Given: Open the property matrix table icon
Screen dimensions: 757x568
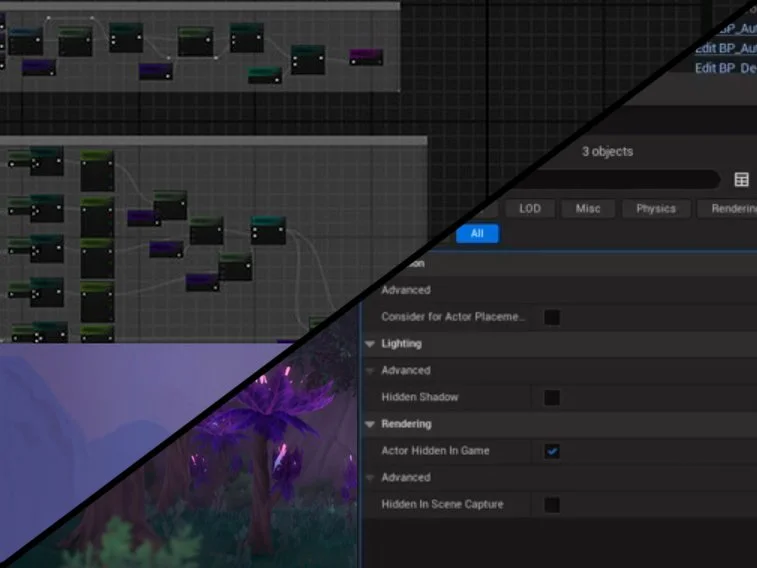Looking at the screenshot, I should pyautogui.click(x=742, y=180).
